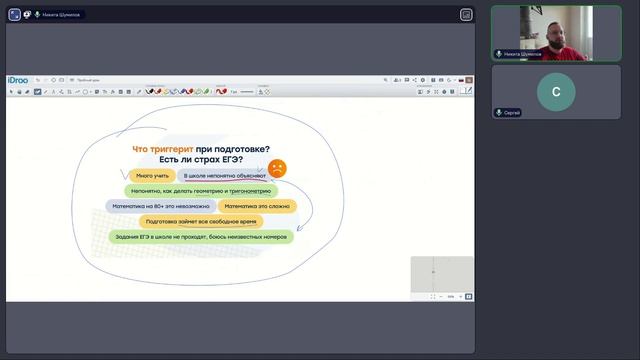
Task: Choose the green pen color swatch
Action: click(x=206, y=91)
